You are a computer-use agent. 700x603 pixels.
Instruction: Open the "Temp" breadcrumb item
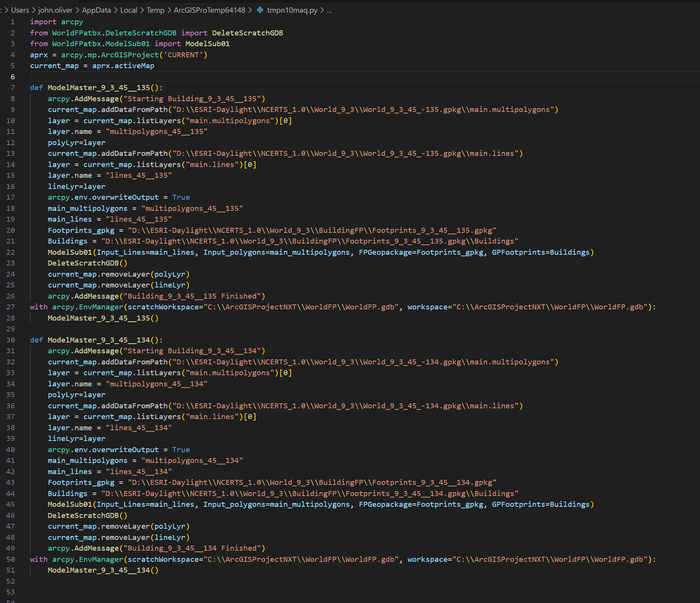pyautogui.click(x=155, y=10)
